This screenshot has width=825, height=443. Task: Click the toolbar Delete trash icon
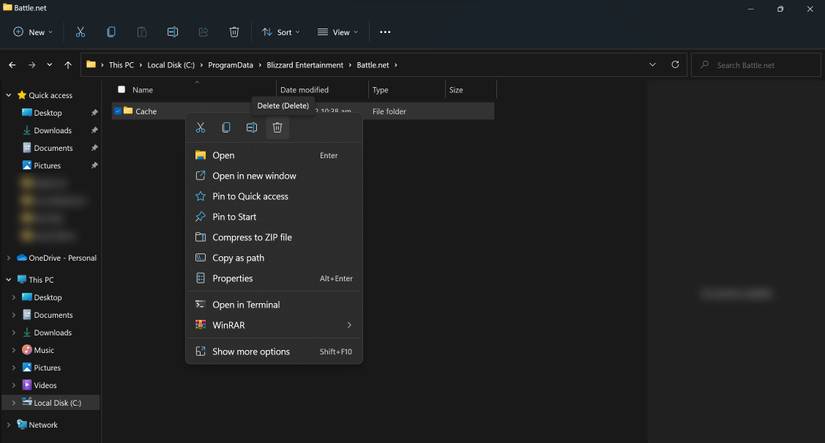coord(234,32)
